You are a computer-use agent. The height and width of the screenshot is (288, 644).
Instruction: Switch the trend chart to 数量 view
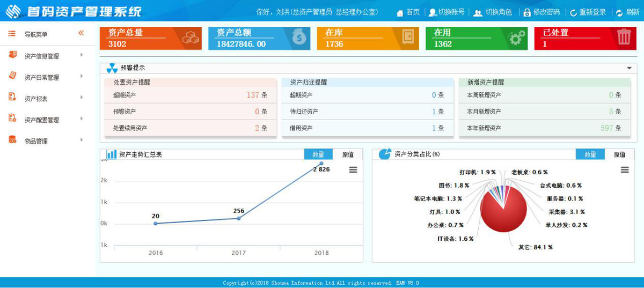pos(318,154)
